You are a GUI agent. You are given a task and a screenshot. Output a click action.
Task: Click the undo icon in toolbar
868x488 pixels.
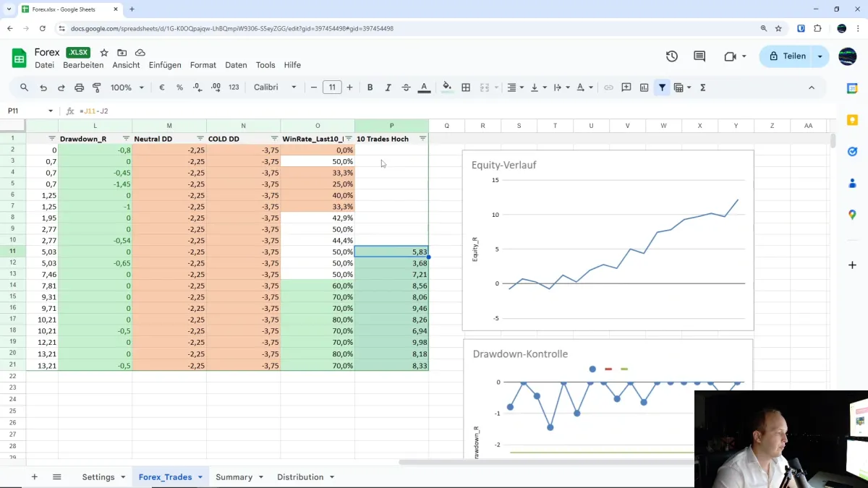pos(43,87)
